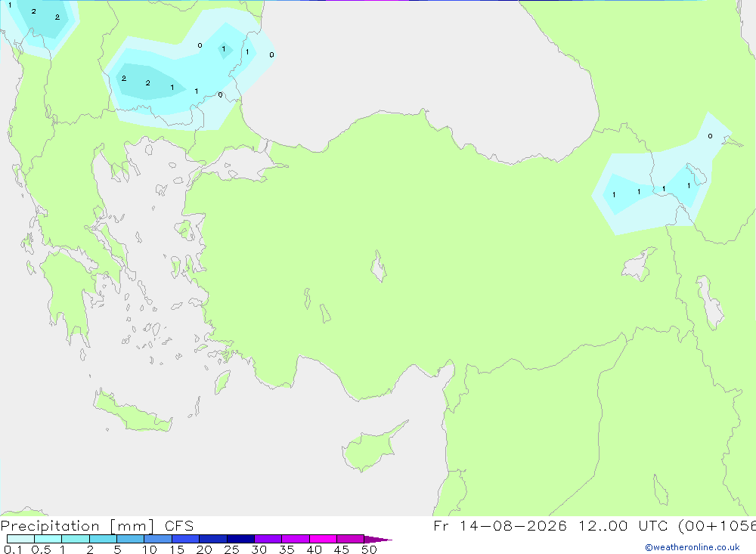Select the 0.5–1 mm legend color cell
Image resolution: width=756 pixels, height=554 pixels.
pos(48,539)
